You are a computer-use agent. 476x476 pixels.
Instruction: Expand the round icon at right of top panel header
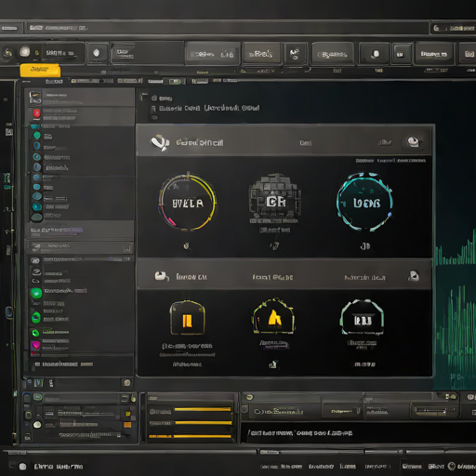[413, 142]
